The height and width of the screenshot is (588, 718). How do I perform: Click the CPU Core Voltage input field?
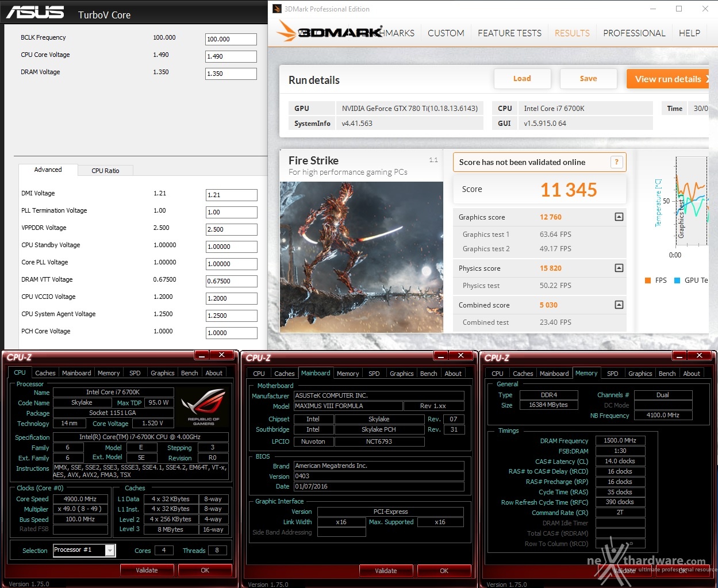pos(231,56)
